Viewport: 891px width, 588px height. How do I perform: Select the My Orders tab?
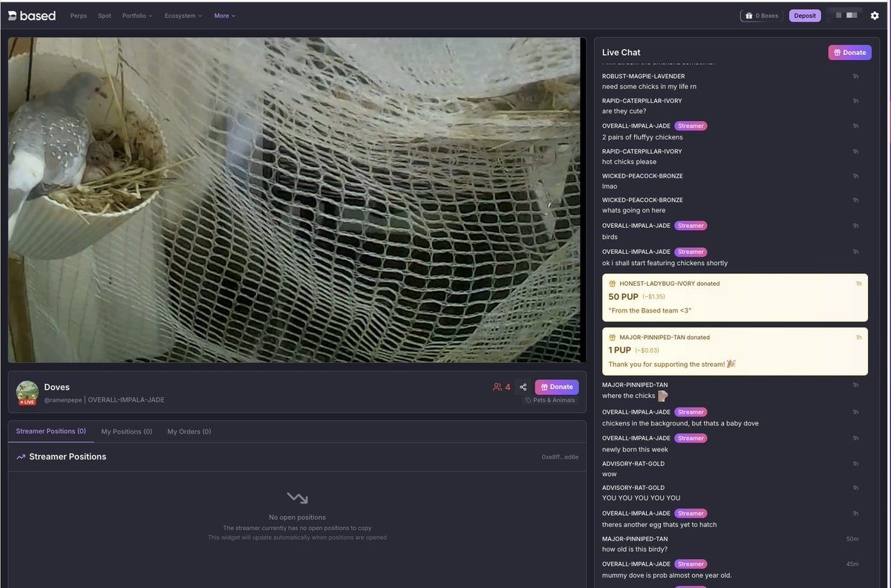(189, 431)
